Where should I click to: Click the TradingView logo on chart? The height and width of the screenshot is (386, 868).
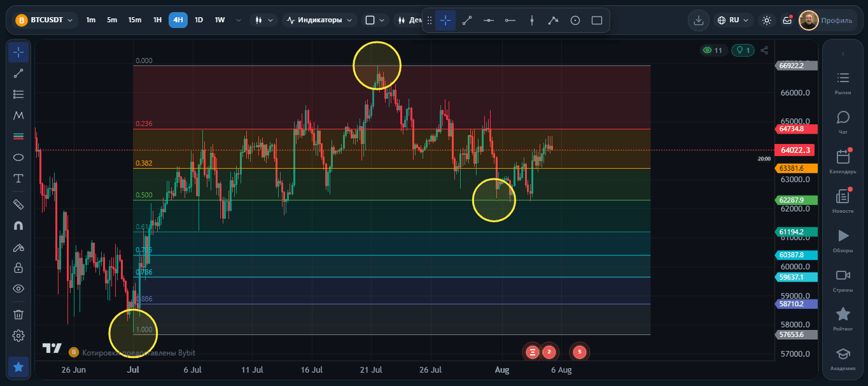52,348
